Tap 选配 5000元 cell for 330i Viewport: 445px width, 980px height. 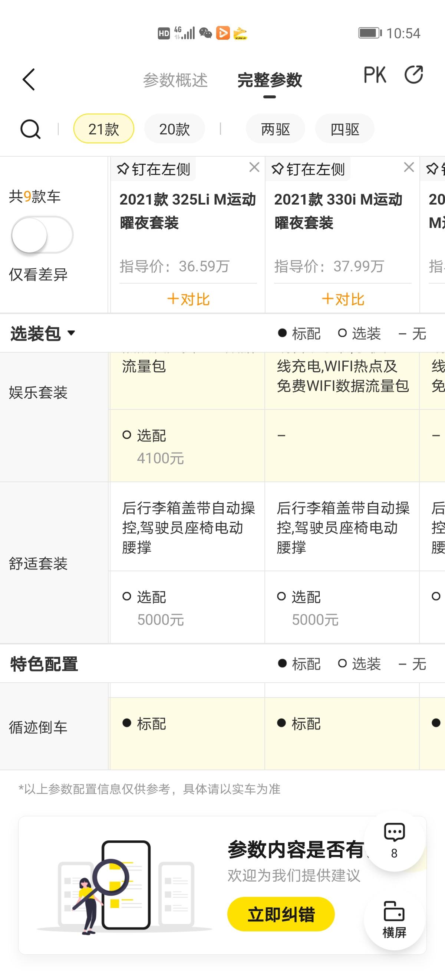(x=342, y=607)
